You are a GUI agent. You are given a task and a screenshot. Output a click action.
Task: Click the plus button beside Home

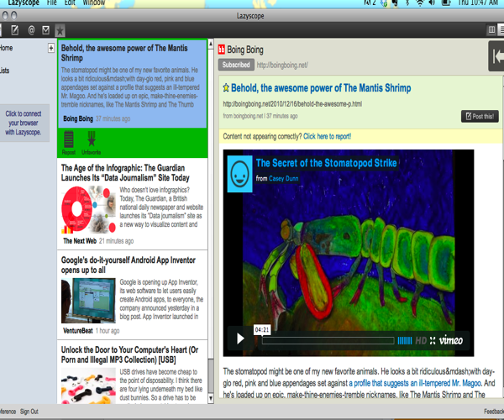pos(51,48)
